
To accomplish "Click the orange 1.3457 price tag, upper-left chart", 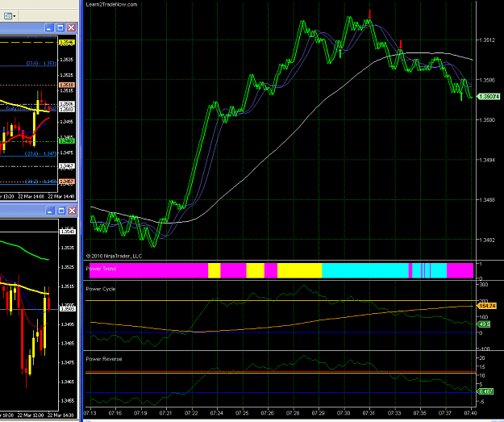I will (67, 182).
